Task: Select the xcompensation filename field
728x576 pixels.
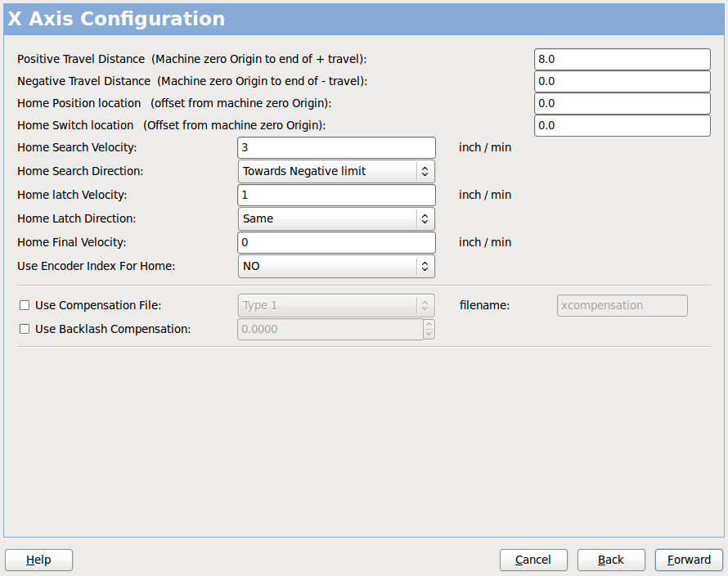Action: pos(622,305)
